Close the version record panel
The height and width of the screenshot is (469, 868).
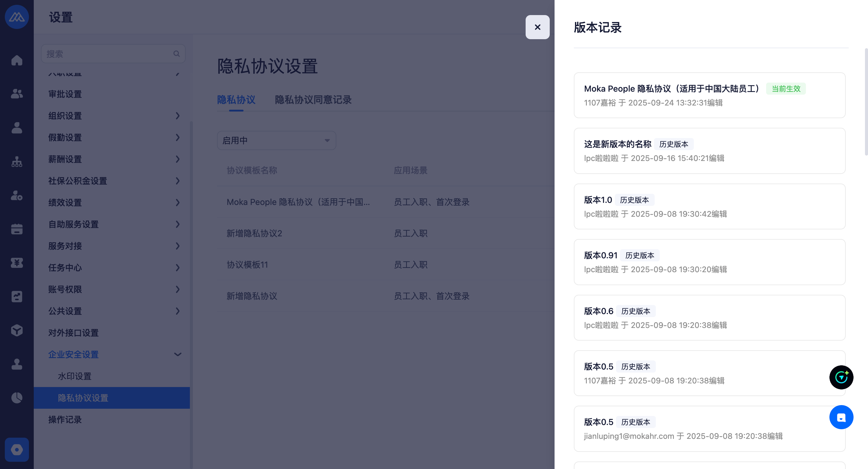(537, 27)
